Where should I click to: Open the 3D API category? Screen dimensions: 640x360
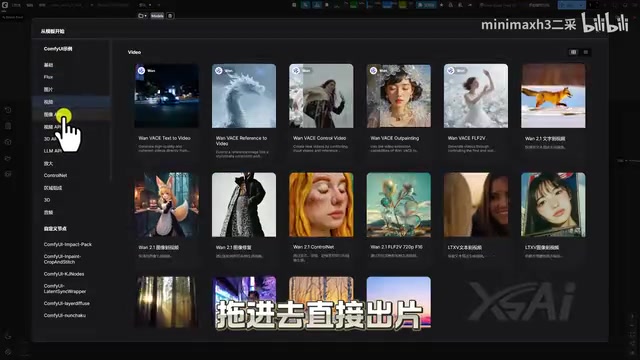coord(51,139)
